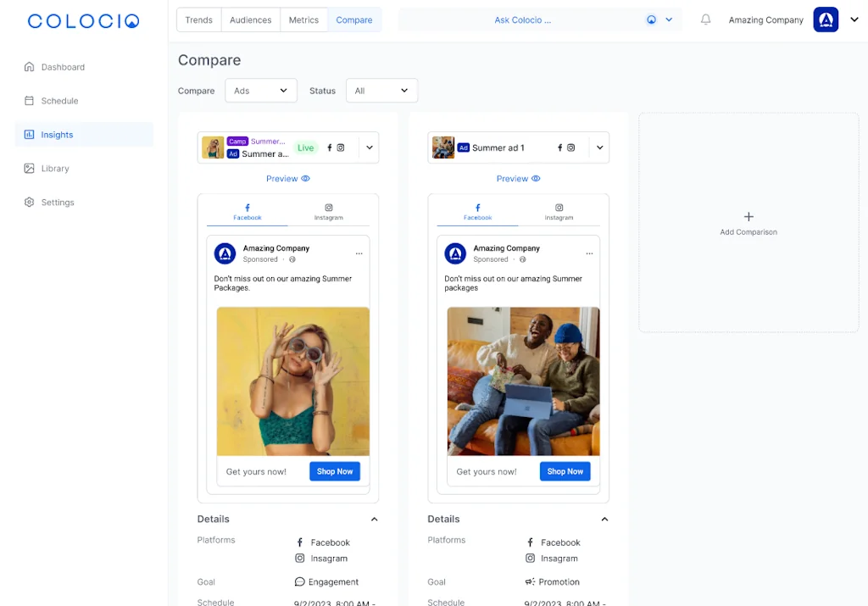868x606 pixels.
Task: Click the notifications bell icon
Action: 705,20
